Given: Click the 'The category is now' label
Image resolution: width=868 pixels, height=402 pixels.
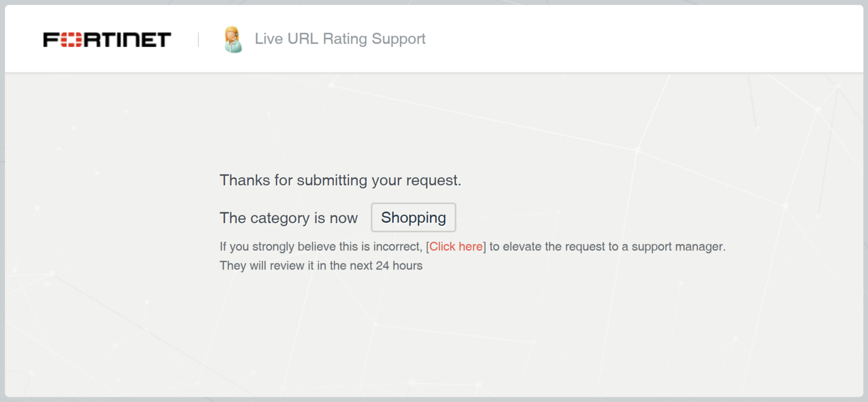Looking at the screenshot, I should click(x=288, y=218).
